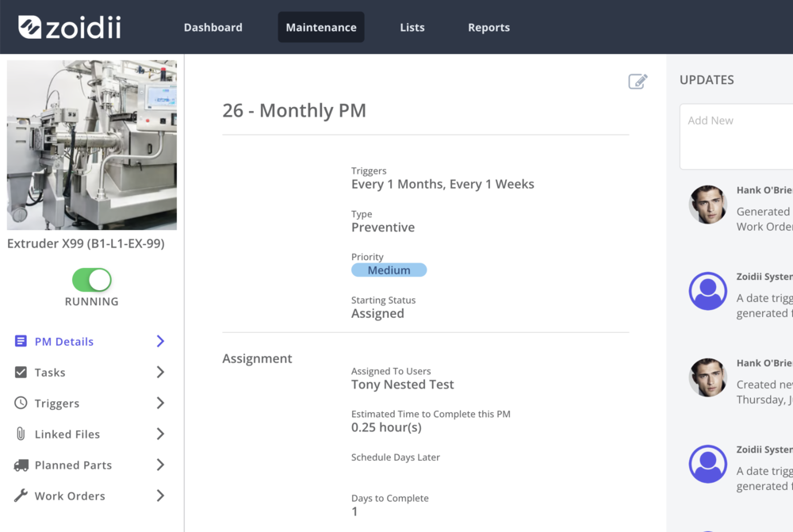Expand the Tasks chevron
The image size is (793, 532).
pos(160,372)
